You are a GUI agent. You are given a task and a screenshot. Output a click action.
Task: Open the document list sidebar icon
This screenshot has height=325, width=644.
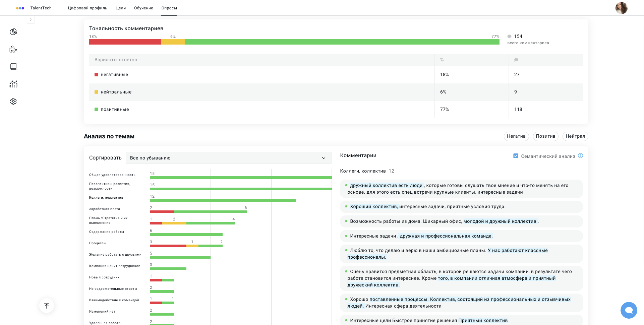(13, 67)
